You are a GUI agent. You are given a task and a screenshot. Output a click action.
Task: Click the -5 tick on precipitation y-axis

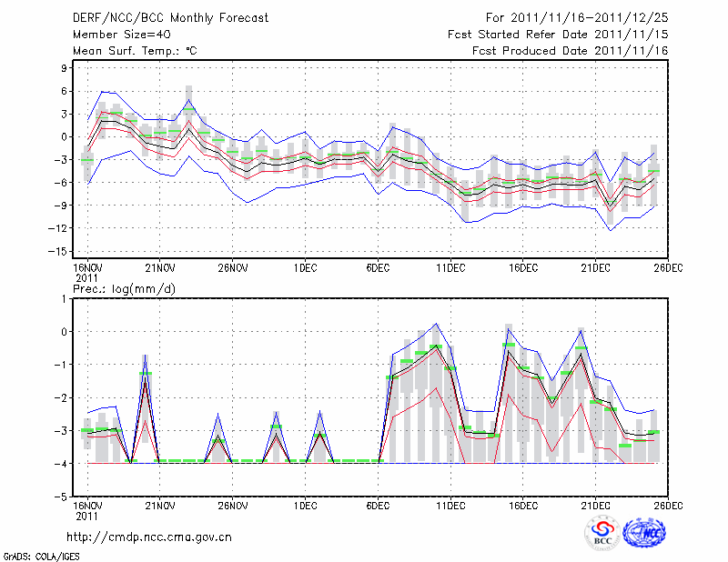62,497
